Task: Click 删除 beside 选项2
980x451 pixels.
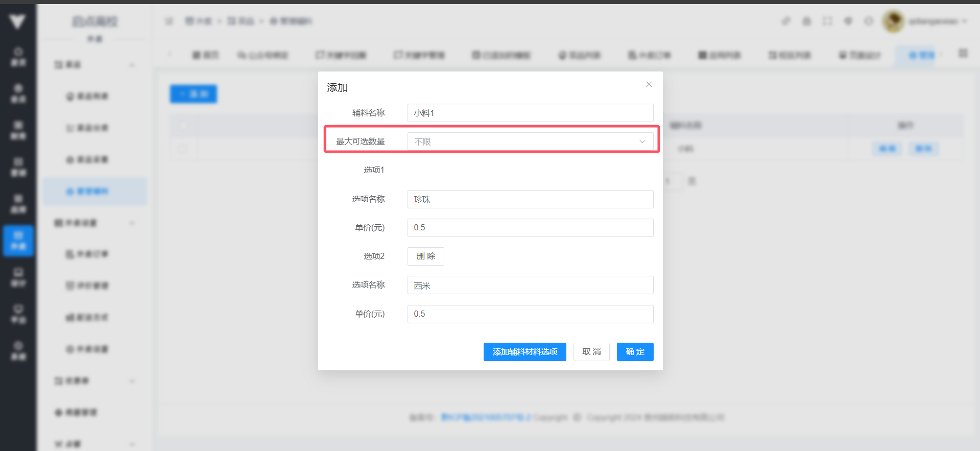Action: (425, 256)
